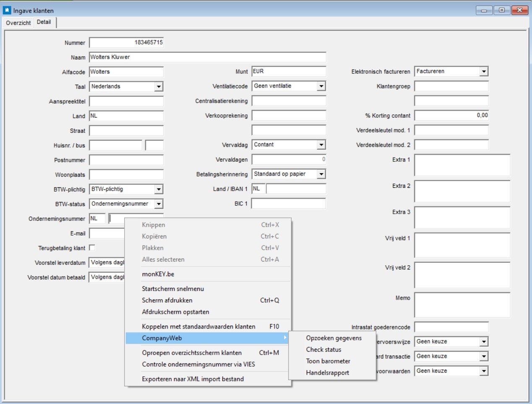Screen dimensions: 532x404
Task: Choose Scherm afdrukken from context menu
Action: [167, 300]
